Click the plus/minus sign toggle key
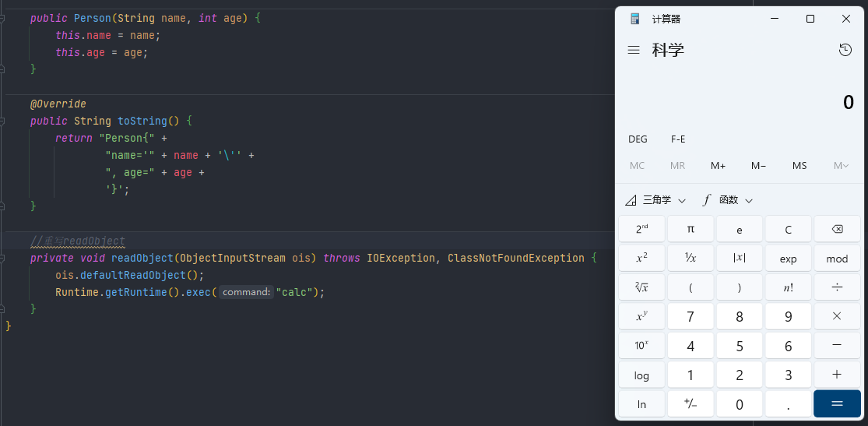Viewport: 868px width, 426px height. (x=691, y=404)
